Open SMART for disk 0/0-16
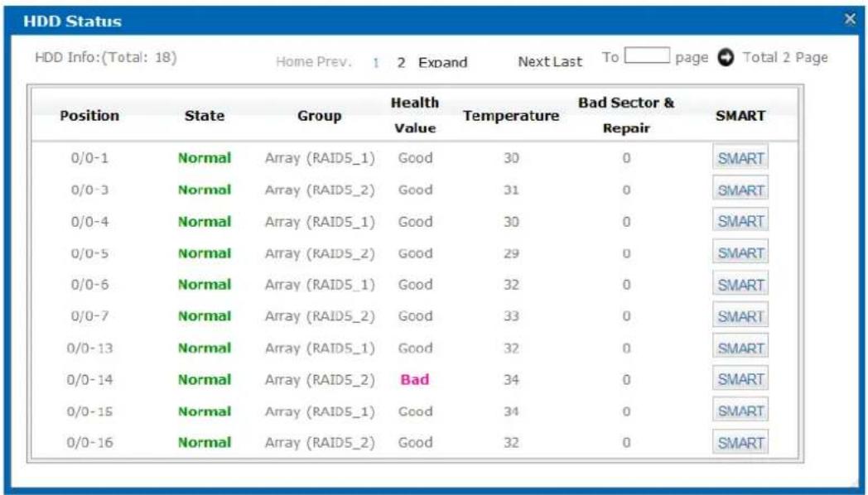The width and height of the screenshot is (868, 495). (740, 443)
